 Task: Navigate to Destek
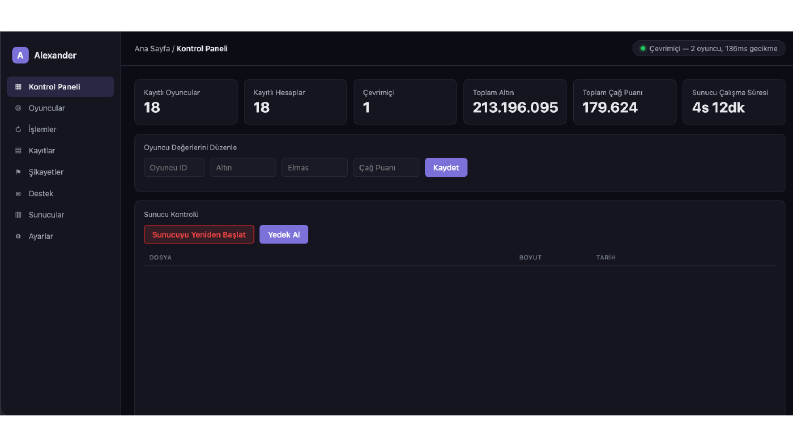(x=60, y=194)
